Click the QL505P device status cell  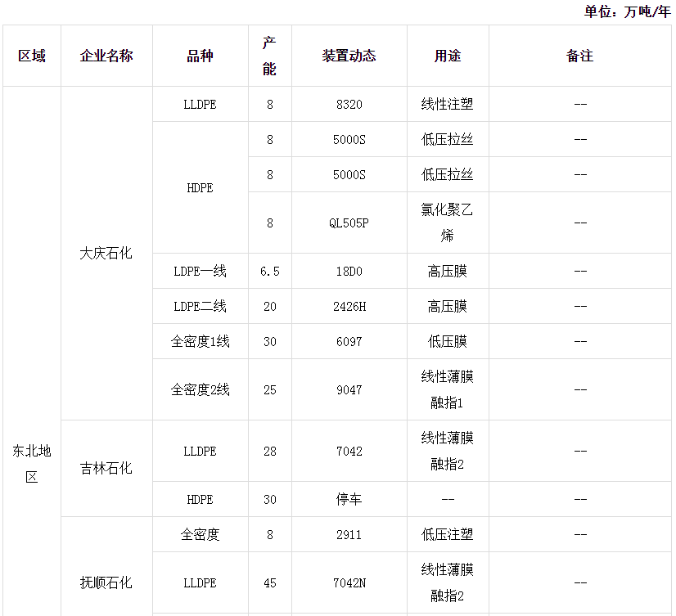(349, 223)
